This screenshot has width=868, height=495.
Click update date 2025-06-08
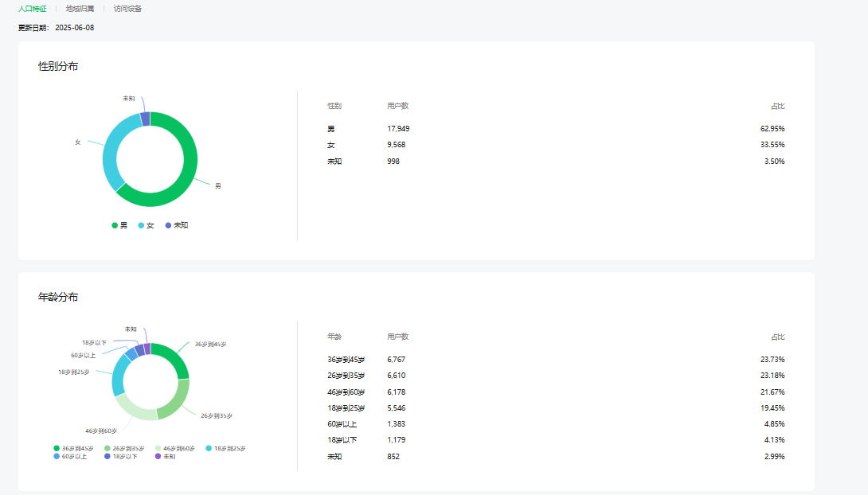click(x=75, y=28)
